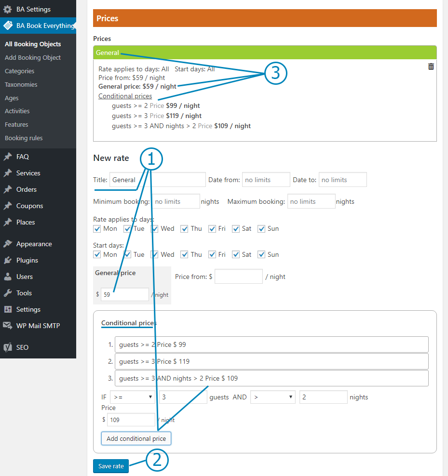
Task: Click the Date to input field
Action: click(343, 180)
